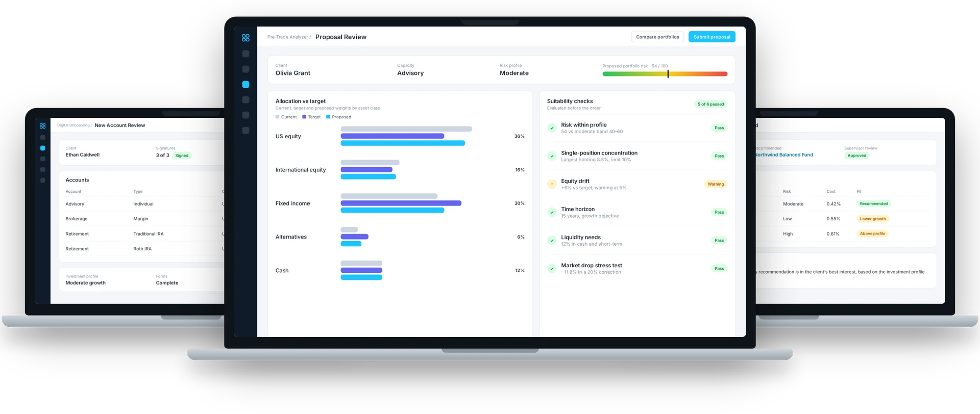
Task: Click the app logo in Proposal Review sidebar
Action: click(246, 38)
